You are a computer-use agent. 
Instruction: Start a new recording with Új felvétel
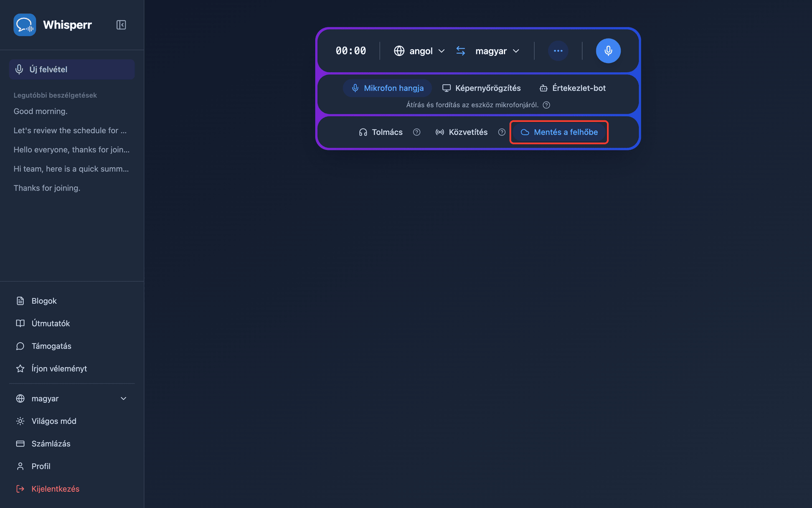coord(72,69)
